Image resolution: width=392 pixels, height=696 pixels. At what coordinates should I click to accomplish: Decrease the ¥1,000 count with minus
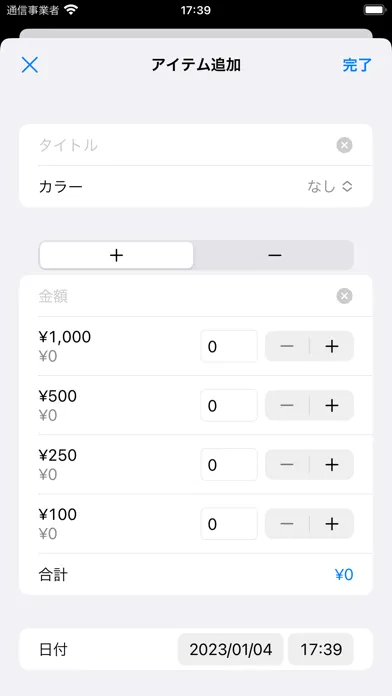287,346
